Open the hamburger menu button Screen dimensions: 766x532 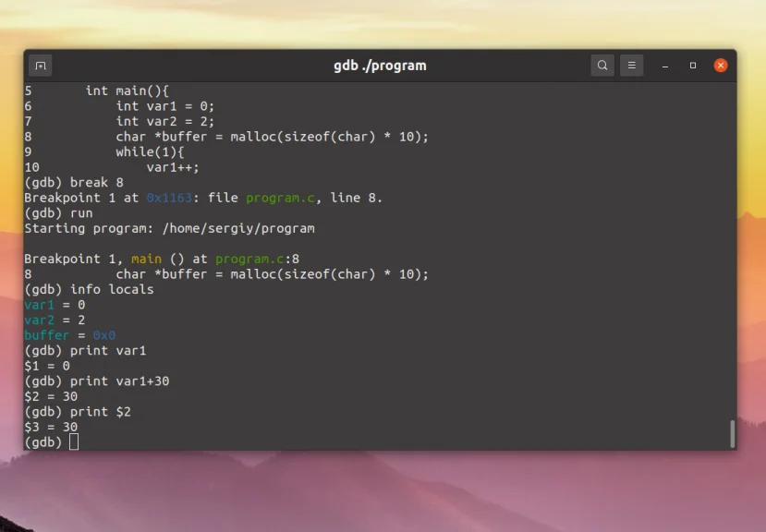click(x=632, y=66)
